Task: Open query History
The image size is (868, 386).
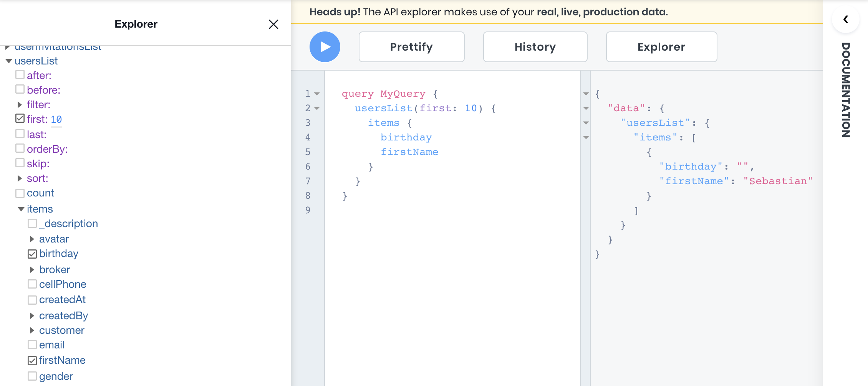Action: coord(535,47)
